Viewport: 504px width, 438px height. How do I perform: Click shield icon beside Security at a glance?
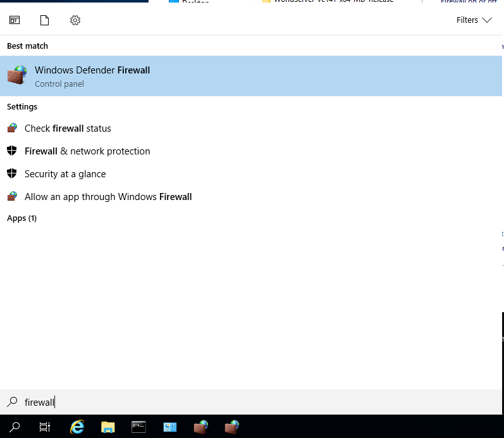pyautogui.click(x=12, y=173)
